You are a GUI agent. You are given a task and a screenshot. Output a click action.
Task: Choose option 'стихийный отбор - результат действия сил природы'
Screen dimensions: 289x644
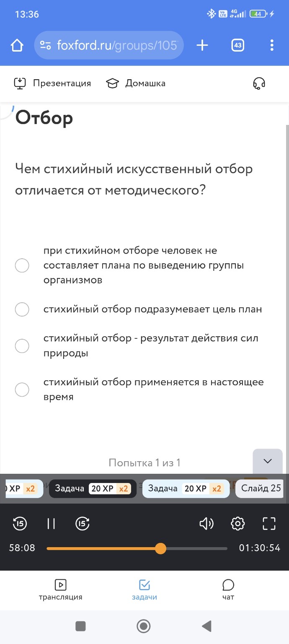(22, 346)
